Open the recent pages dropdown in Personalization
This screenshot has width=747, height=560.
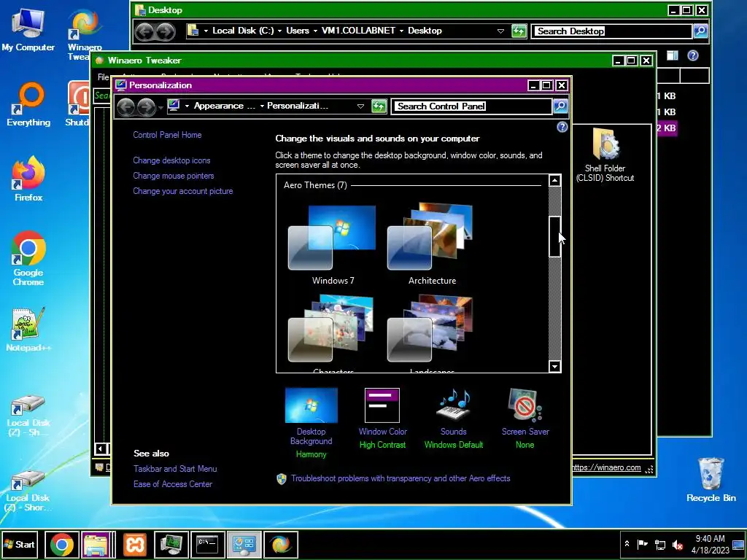pos(160,108)
